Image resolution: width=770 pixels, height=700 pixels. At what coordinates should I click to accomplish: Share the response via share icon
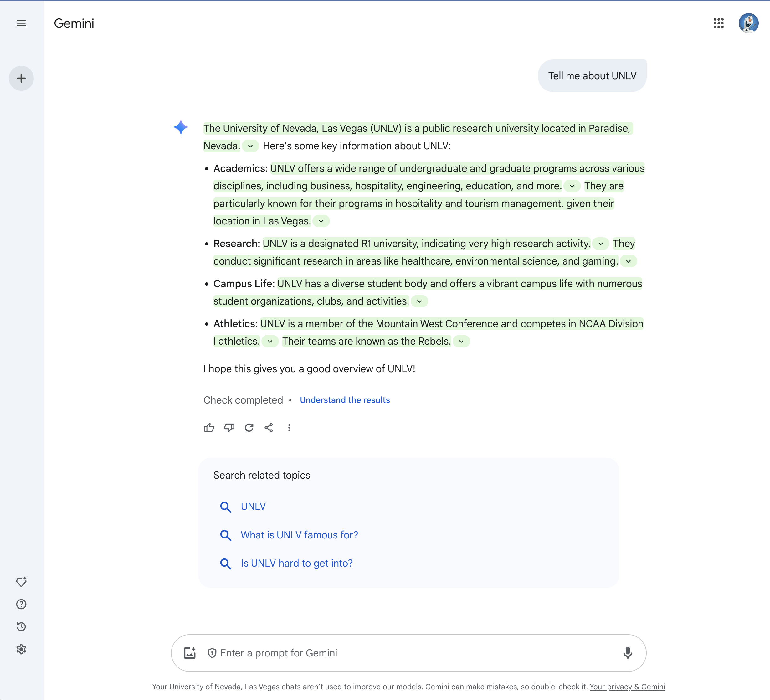pos(269,428)
